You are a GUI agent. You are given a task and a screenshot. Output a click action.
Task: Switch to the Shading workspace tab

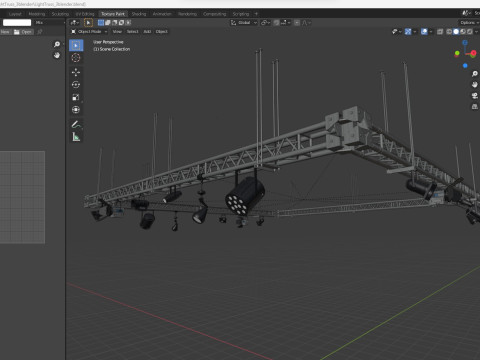click(x=139, y=14)
